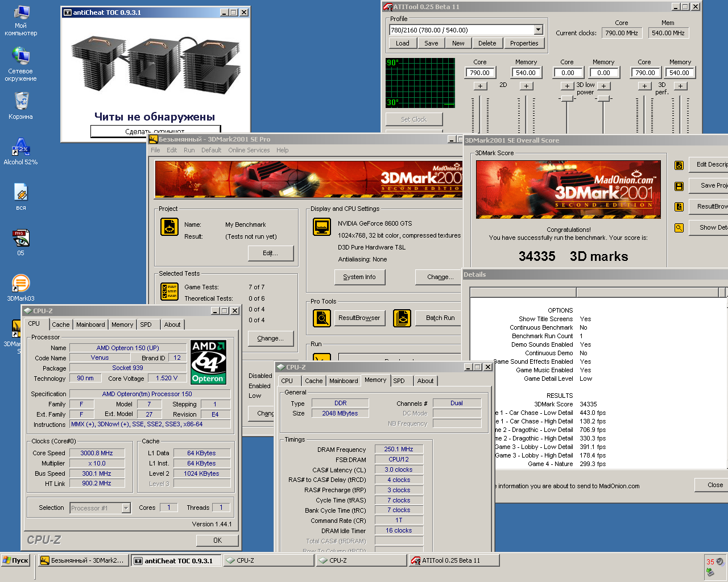
Task: Click the Start (Пуск) button
Action: [15, 560]
